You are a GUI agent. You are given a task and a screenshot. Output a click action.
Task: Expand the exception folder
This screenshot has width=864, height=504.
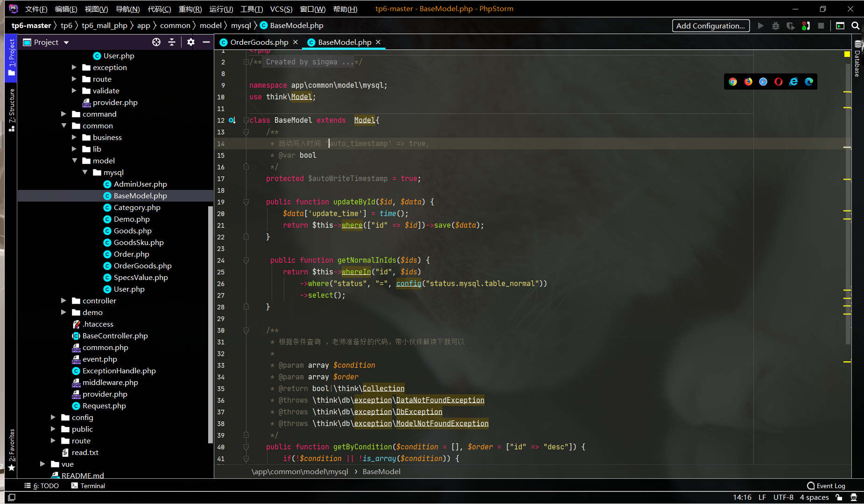click(74, 67)
